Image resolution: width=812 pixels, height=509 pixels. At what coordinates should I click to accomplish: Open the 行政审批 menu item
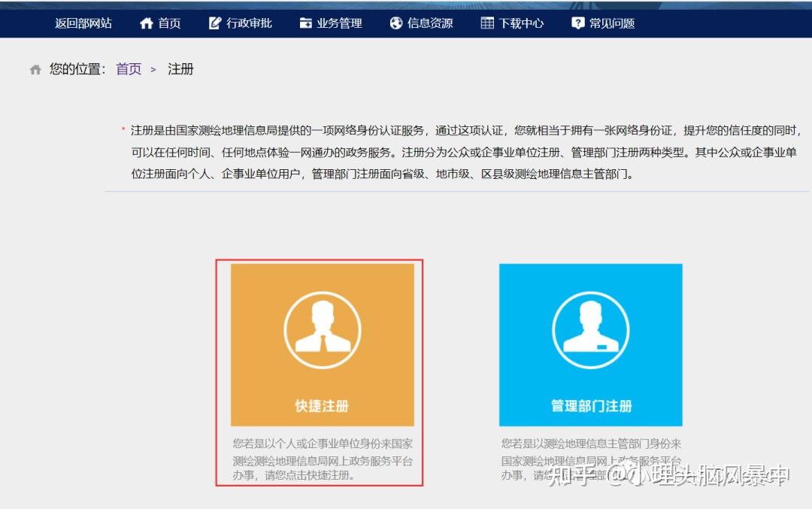pos(248,23)
